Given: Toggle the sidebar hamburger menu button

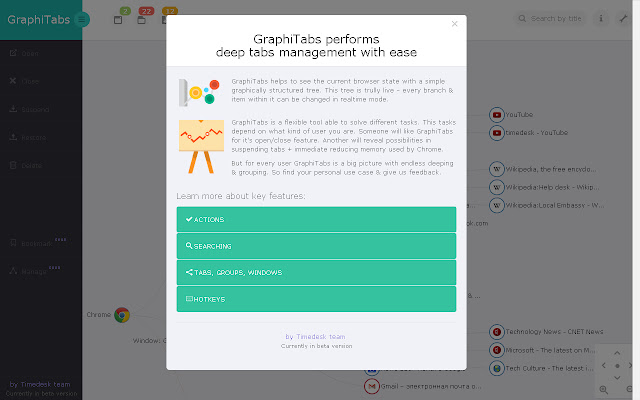Looking at the screenshot, I should [x=82, y=19].
